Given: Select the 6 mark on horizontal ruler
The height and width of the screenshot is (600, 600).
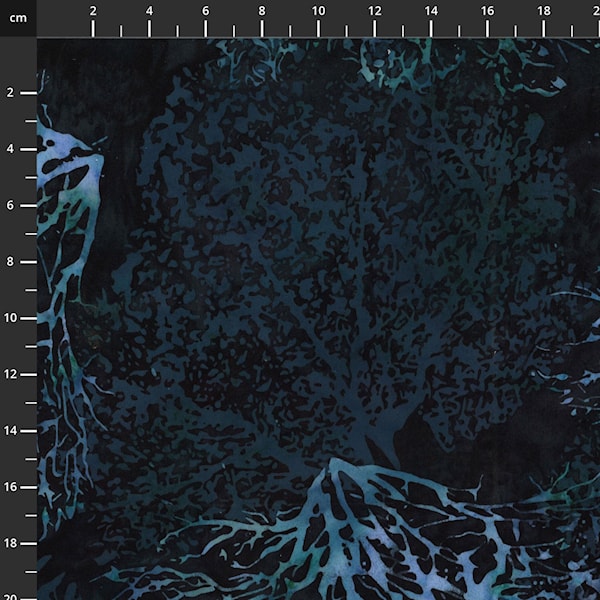Looking at the screenshot, I should pyautogui.click(x=206, y=10).
